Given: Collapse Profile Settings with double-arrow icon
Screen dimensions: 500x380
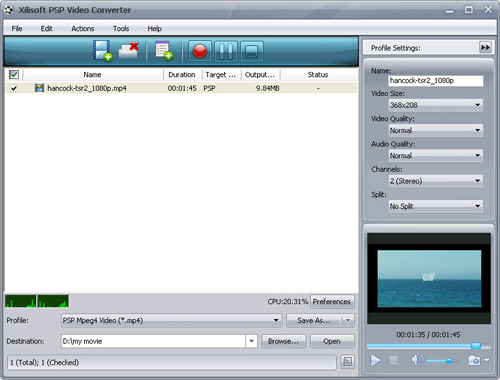Looking at the screenshot, I should point(485,48).
